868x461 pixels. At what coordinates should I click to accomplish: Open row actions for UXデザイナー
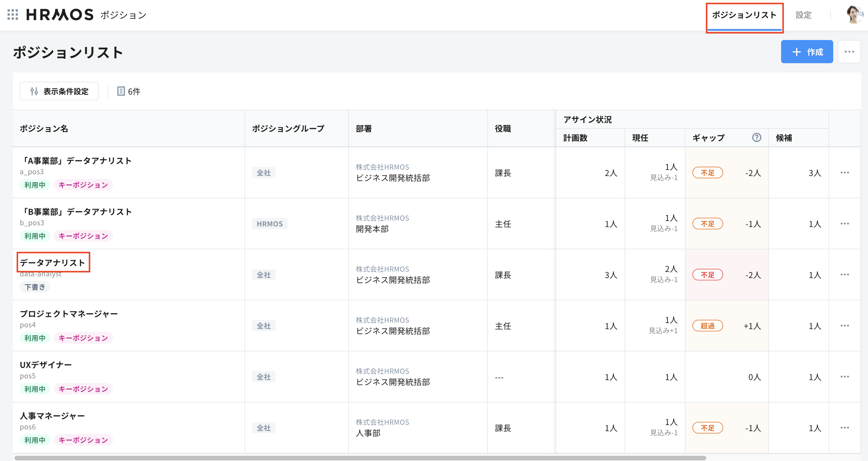(845, 377)
